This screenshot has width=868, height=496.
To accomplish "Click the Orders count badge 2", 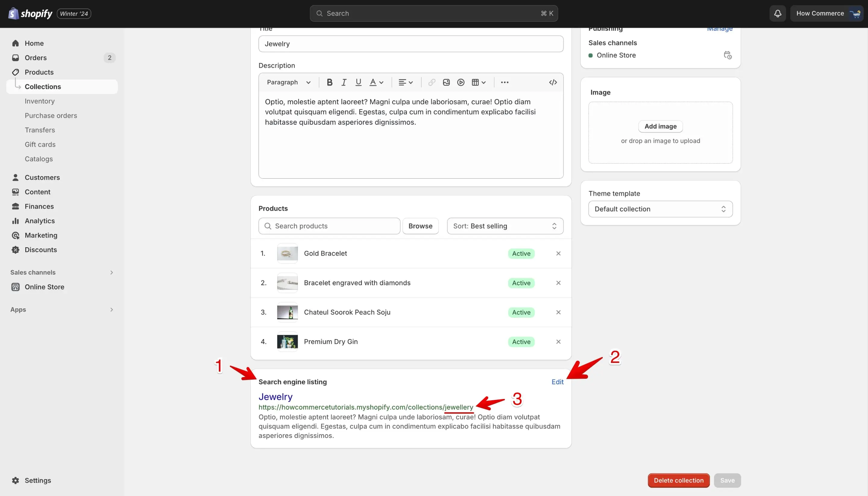I will pos(109,58).
